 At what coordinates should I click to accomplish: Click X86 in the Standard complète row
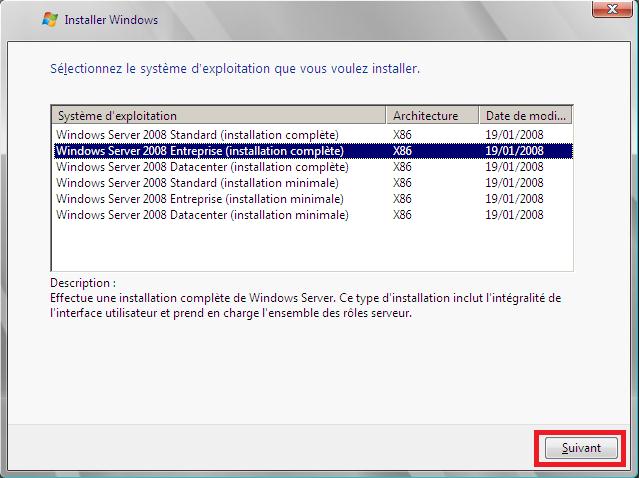[x=402, y=135]
